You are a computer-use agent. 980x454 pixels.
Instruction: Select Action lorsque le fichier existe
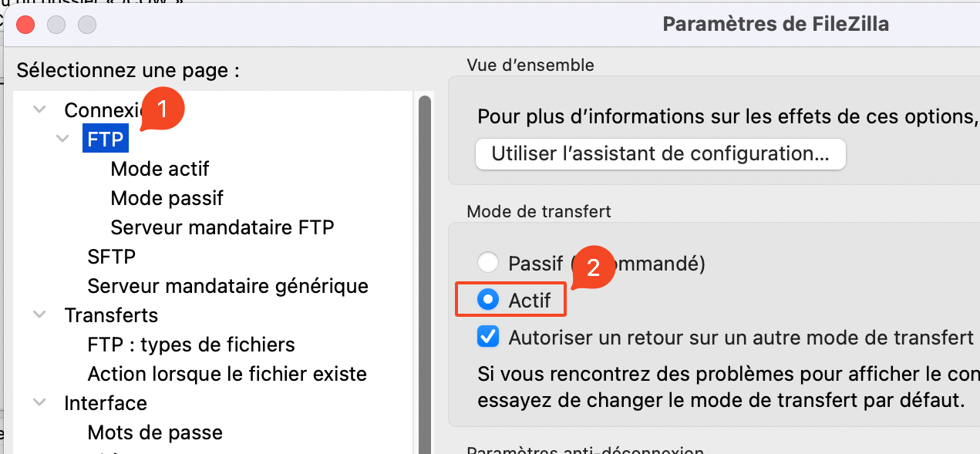click(x=227, y=374)
